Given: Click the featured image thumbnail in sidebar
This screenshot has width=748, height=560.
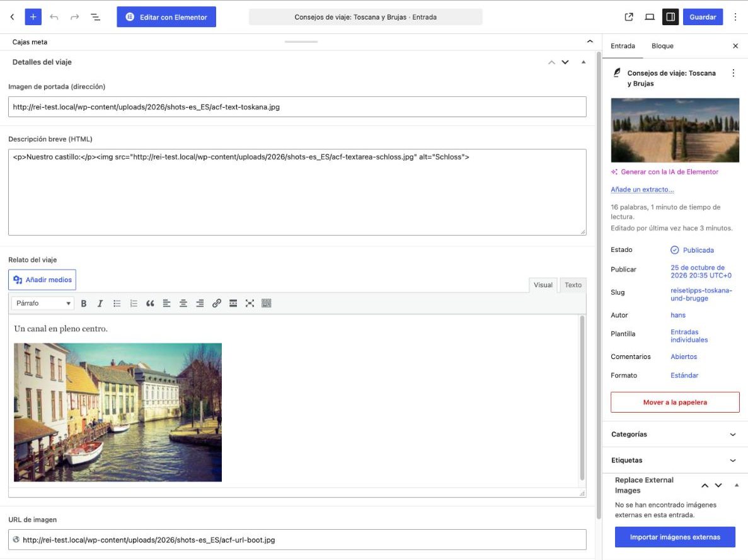Looking at the screenshot, I should point(675,130).
